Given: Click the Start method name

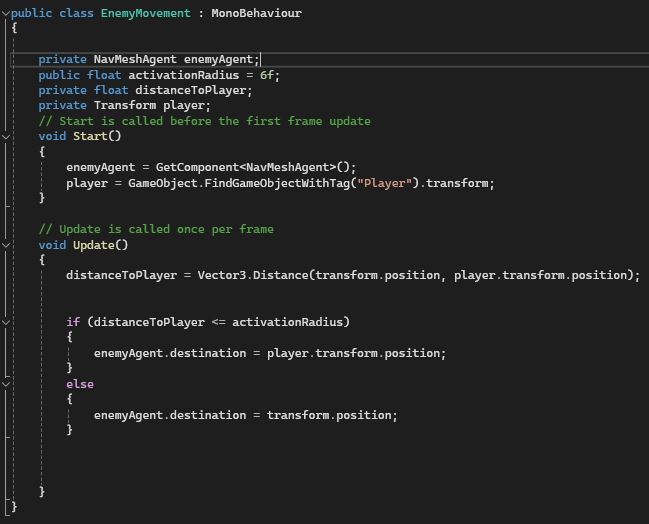Looking at the screenshot, I should [x=90, y=137].
